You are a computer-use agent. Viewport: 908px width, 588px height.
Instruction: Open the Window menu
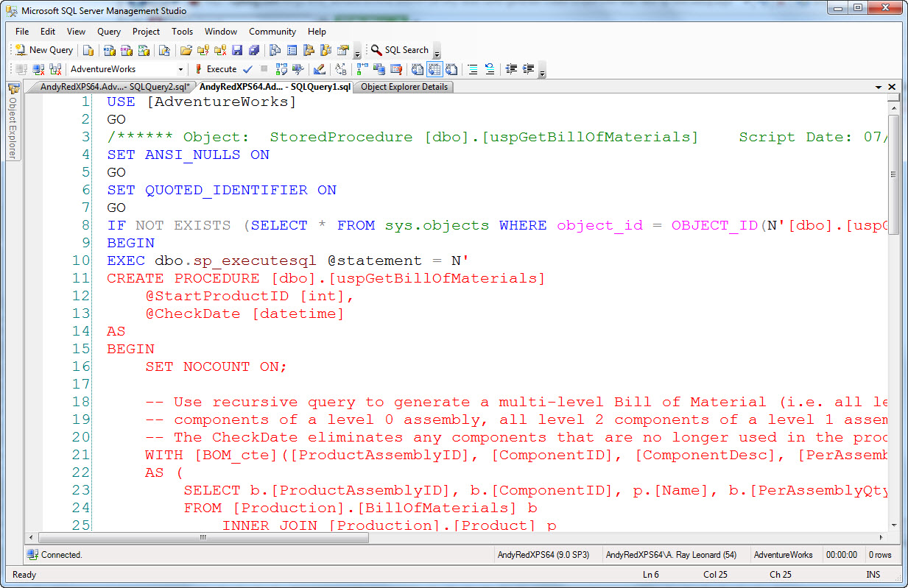pos(221,32)
